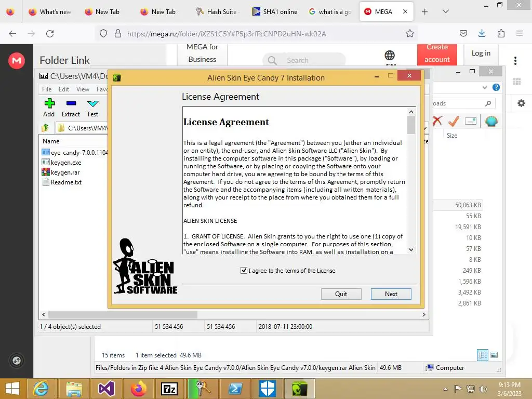Show hidden tray icons arrow
532x399 pixels.
pos(445,389)
